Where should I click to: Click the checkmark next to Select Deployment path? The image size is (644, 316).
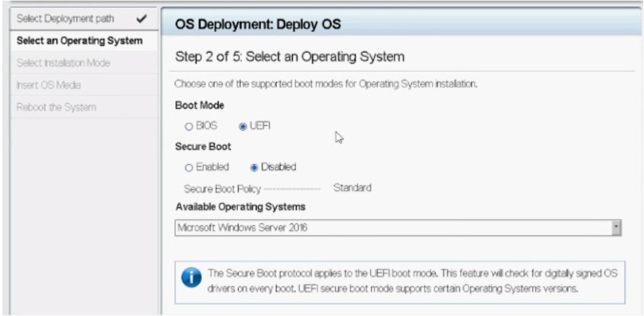pos(141,19)
